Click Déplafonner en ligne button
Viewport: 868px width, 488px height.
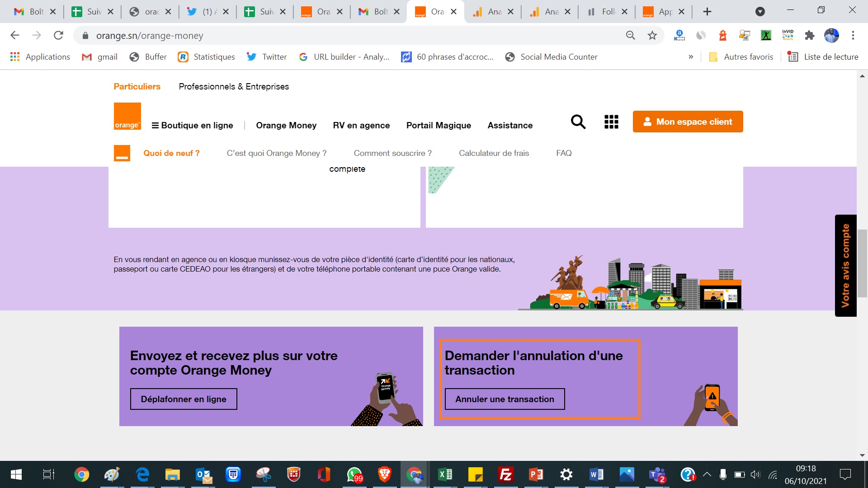[x=184, y=399]
